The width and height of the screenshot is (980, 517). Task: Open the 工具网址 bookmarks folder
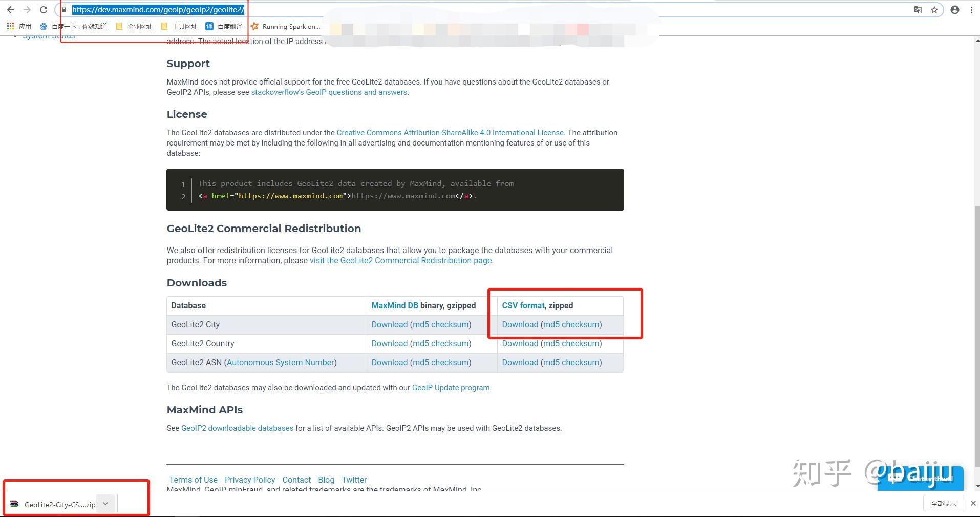click(x=179, y=26)
